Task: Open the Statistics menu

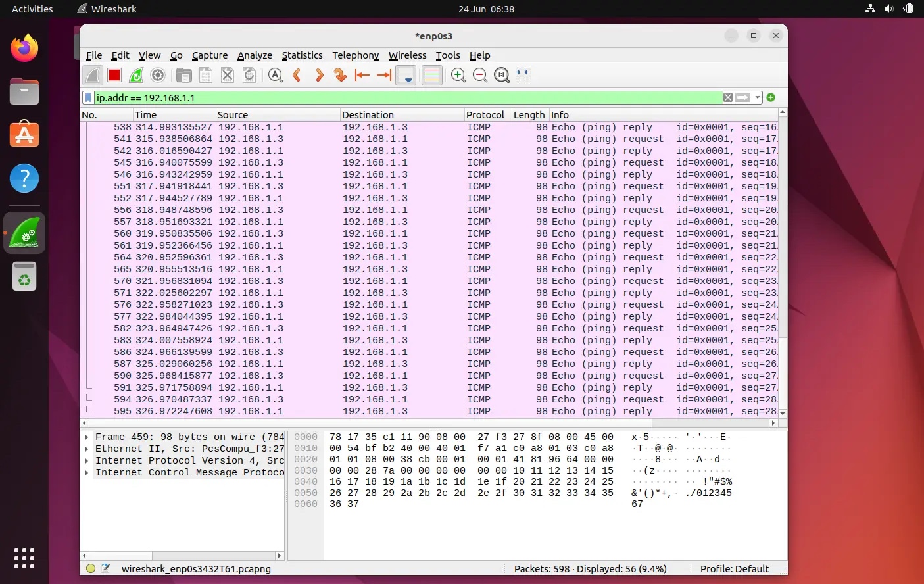Action: tap(303, 55)
